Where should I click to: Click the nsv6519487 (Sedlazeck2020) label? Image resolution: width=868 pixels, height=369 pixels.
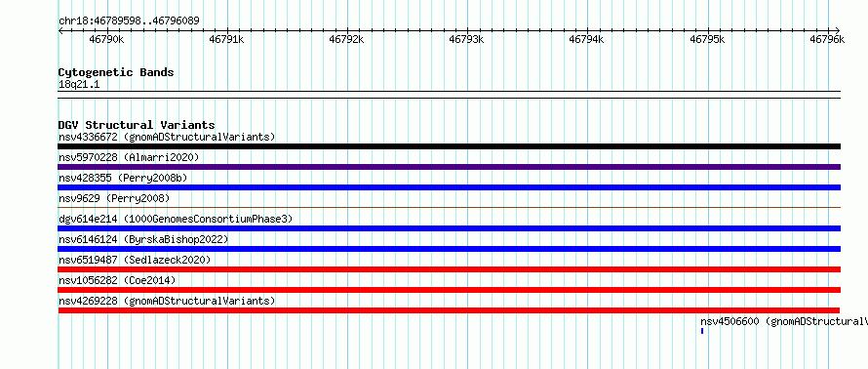click(135, 260)
